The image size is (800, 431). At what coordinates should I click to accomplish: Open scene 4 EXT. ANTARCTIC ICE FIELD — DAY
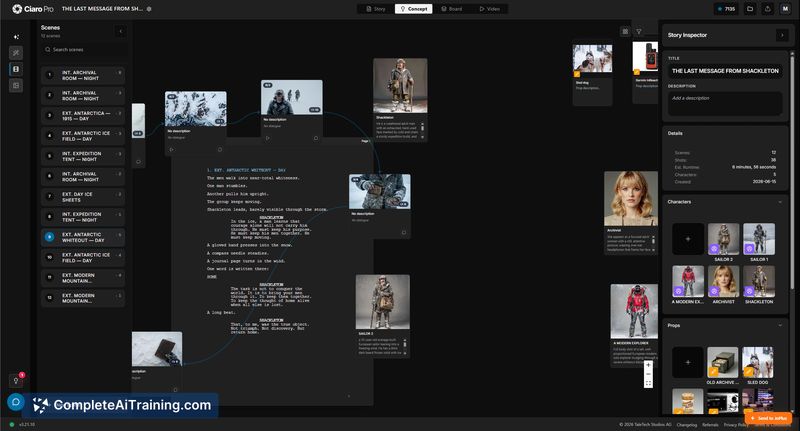tap(83, 136)
